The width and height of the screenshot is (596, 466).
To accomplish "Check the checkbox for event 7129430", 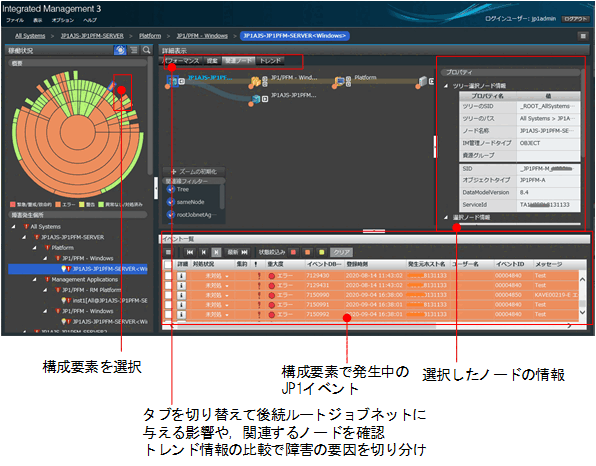I will [168, 276].
